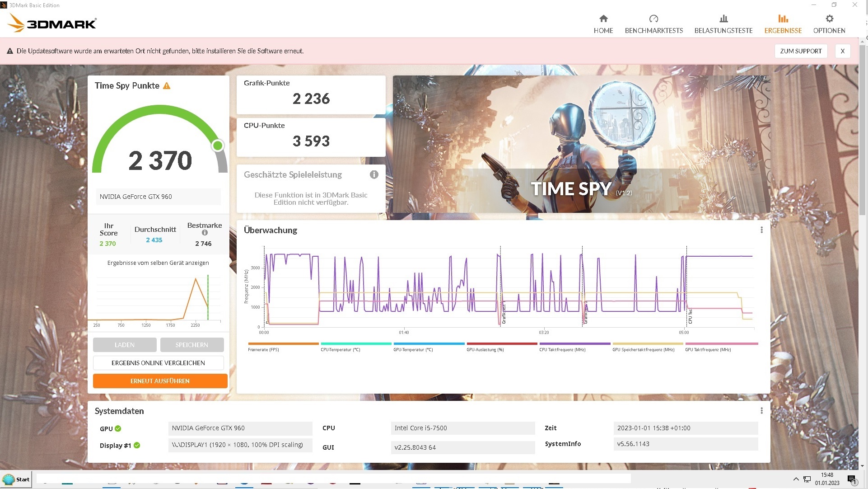Open the Überwachung three-dot menu
Viewport: 868px width, 489px height.
(761, 230)
